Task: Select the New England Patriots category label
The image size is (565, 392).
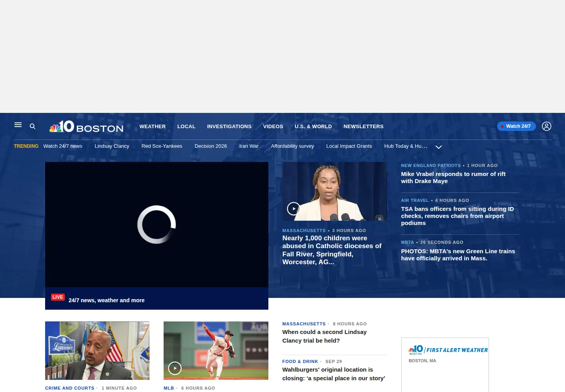Action: [431, 165]
